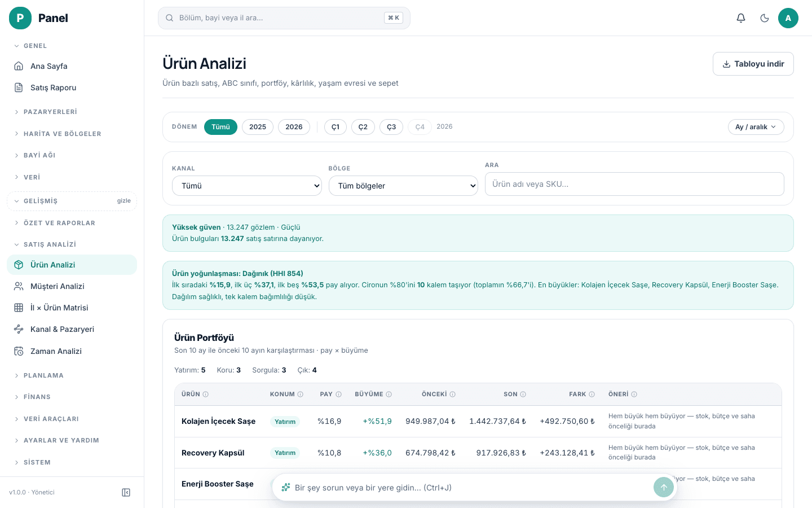Click the Ürün adı veya SKU search field
This screenshot has height=508, width=812.
click(x=634, y=184)
